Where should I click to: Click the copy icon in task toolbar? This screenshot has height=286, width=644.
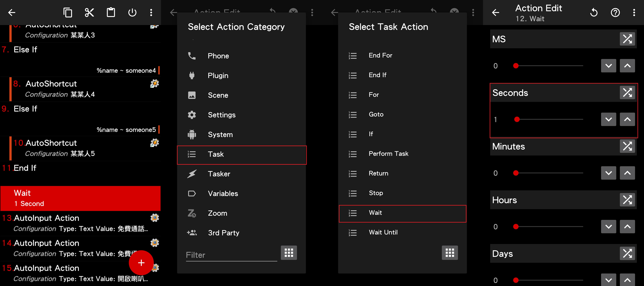coord(68,13)
